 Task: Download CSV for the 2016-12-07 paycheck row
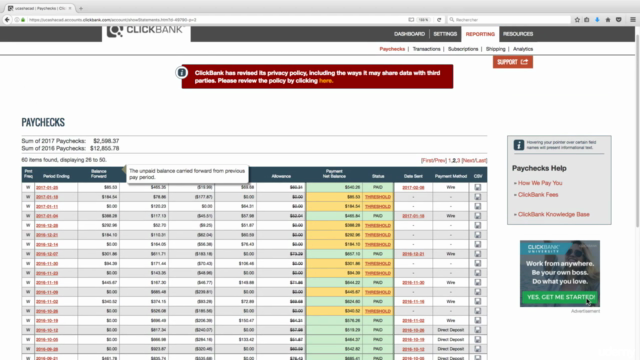[478, 254]
